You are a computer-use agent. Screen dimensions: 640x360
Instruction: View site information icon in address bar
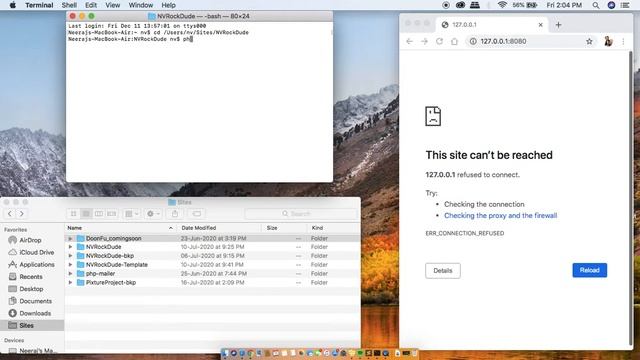[473, 41]
